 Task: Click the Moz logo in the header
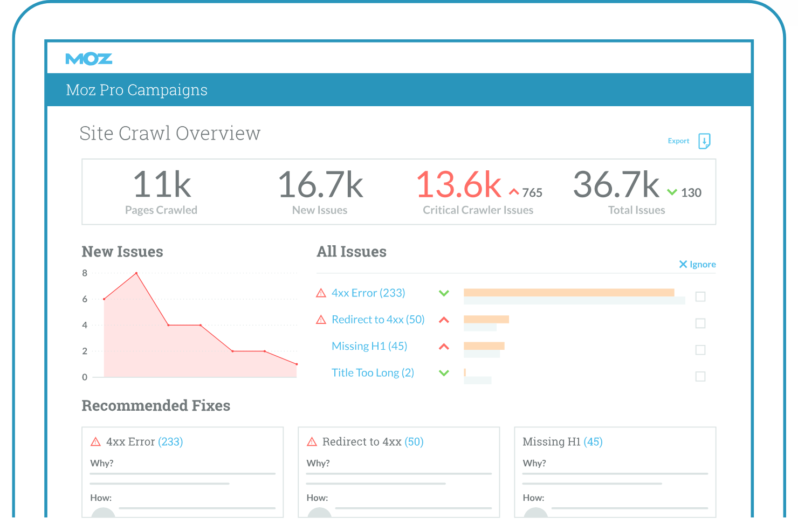(88, 58)
